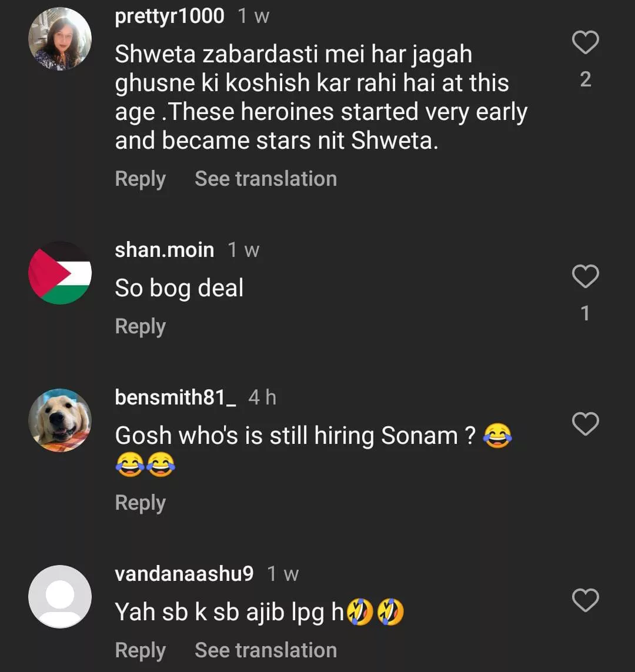Screen dimensions: 635x672
Task: Open the prettyr1000 username link
Action: pos(169,16)
